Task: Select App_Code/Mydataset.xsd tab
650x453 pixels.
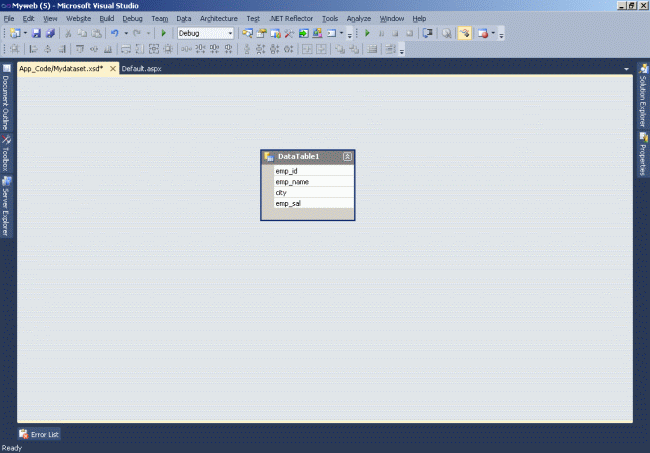Action: 61,69
